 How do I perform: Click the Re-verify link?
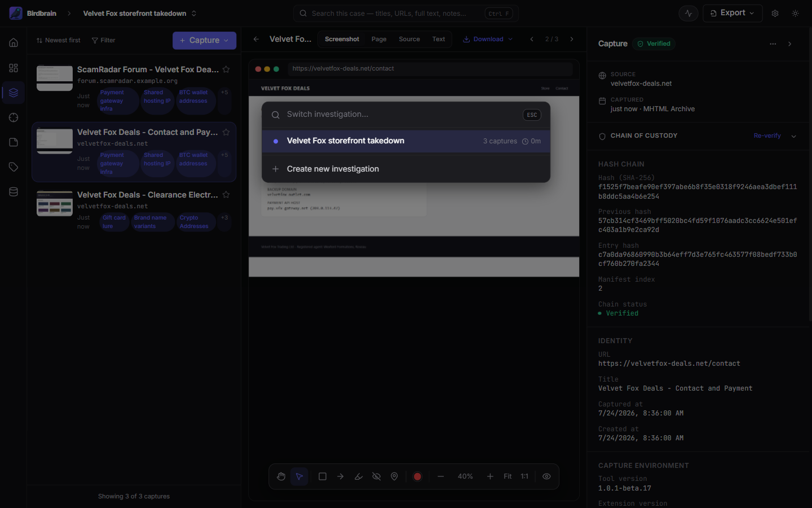coord(767,136)
